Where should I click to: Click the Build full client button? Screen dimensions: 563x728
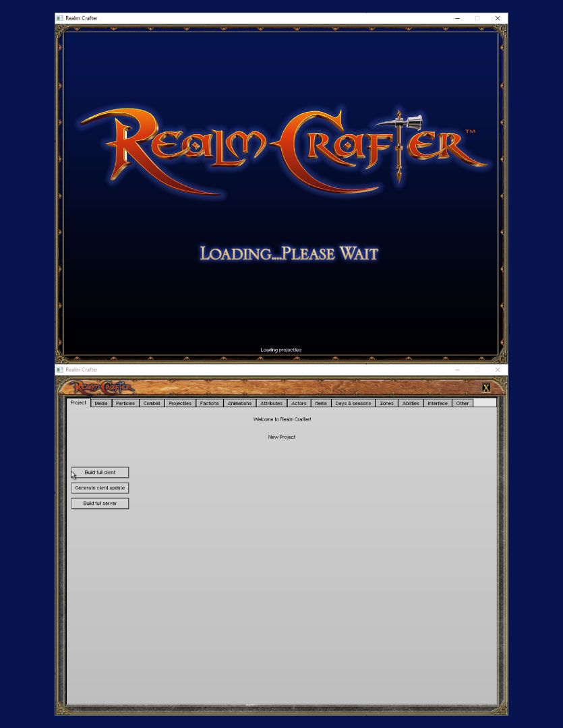tap(100, 473)
